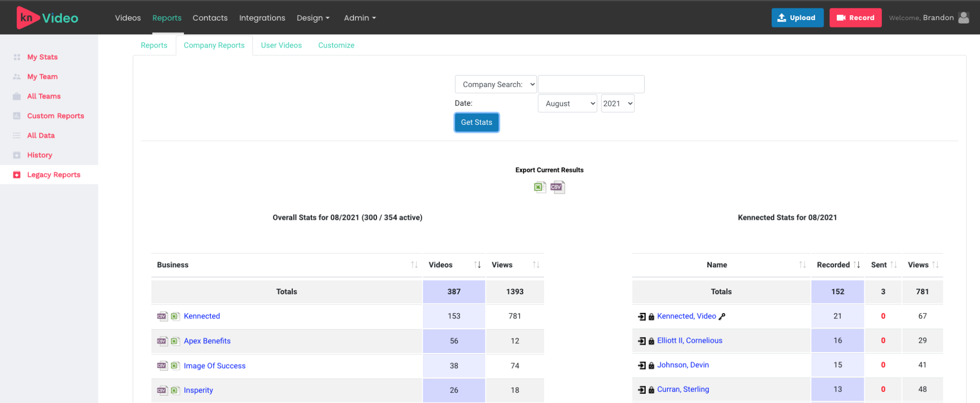Viewport: 980px width, 403px height.
Task: Open All Data in sidebar
Action: coord(41,135)
